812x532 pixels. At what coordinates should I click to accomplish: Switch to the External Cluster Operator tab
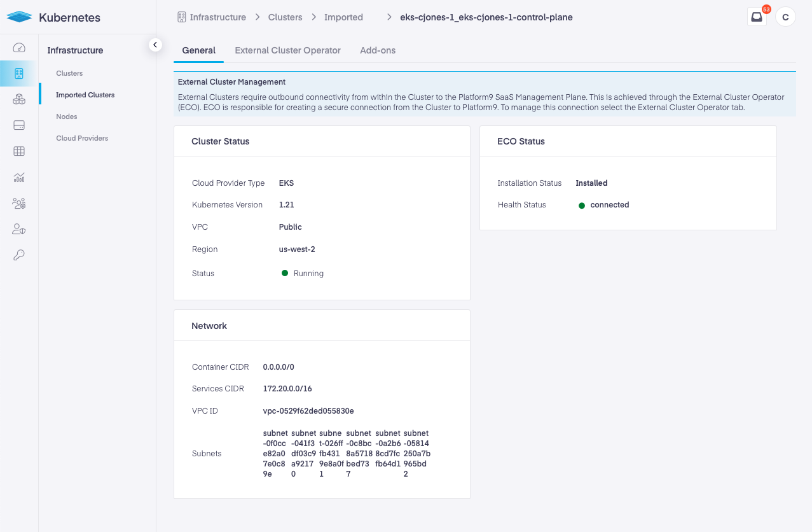click(287, 50)
